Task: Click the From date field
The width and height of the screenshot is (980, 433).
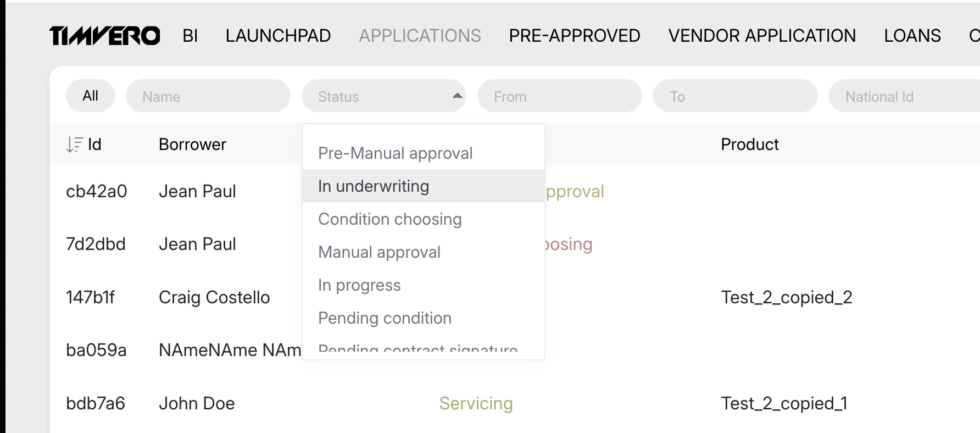Action: point(559,96)
